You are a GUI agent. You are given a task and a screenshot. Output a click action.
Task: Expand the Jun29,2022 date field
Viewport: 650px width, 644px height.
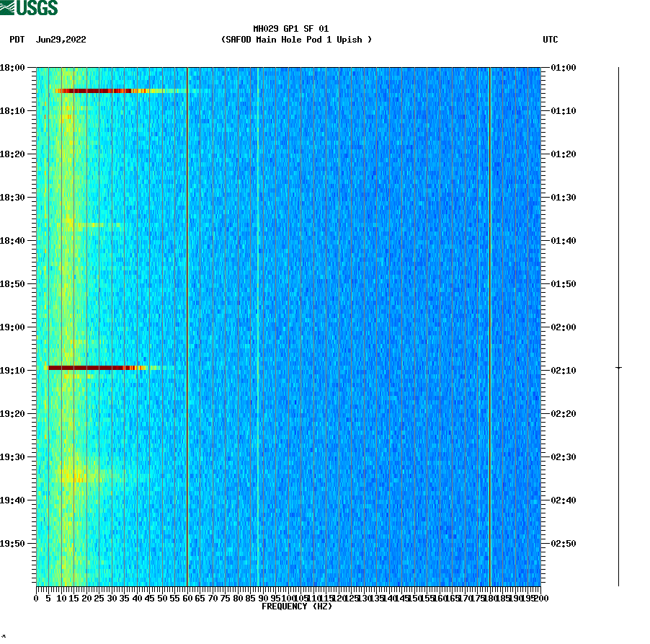click(60, 40)
